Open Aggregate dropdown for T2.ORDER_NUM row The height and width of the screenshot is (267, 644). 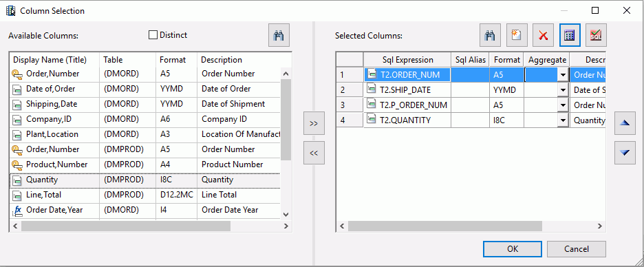pos(562,75)
